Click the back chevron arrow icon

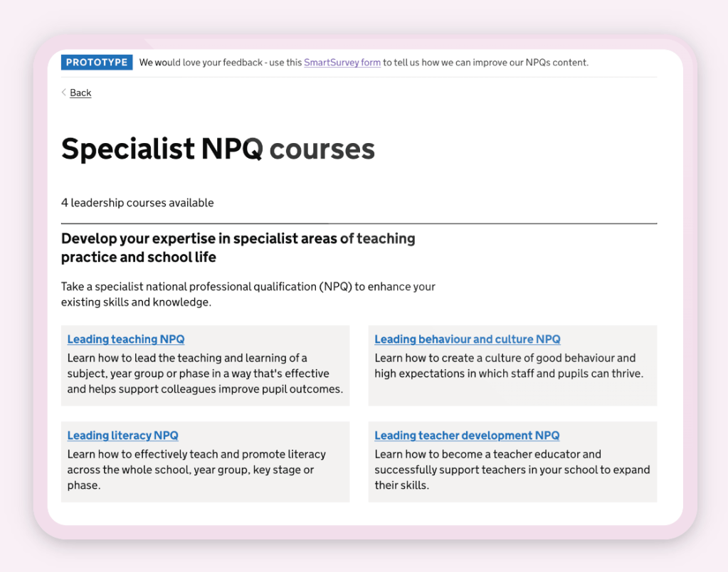tap(64, 92)
